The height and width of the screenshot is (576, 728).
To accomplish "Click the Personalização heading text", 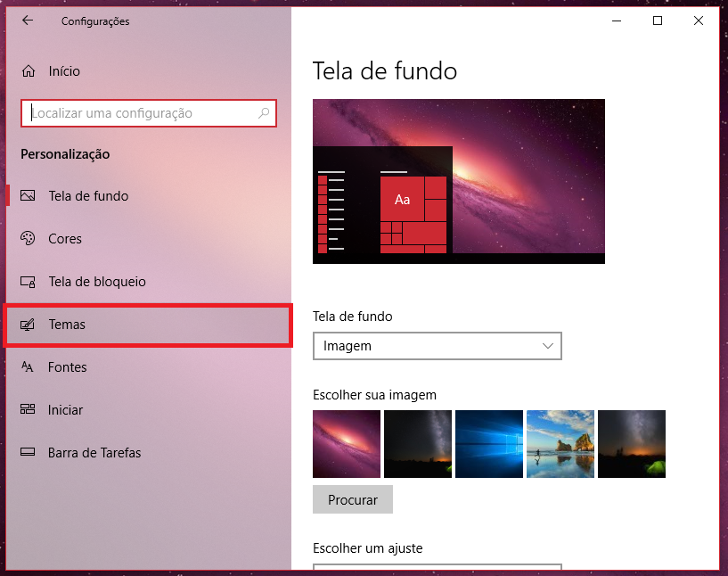I will pos(65,154).
